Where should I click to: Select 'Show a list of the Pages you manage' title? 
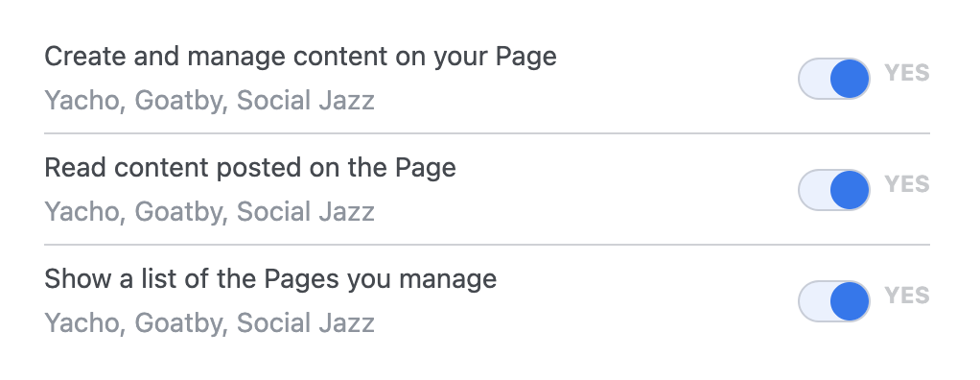tap(270, 279)
